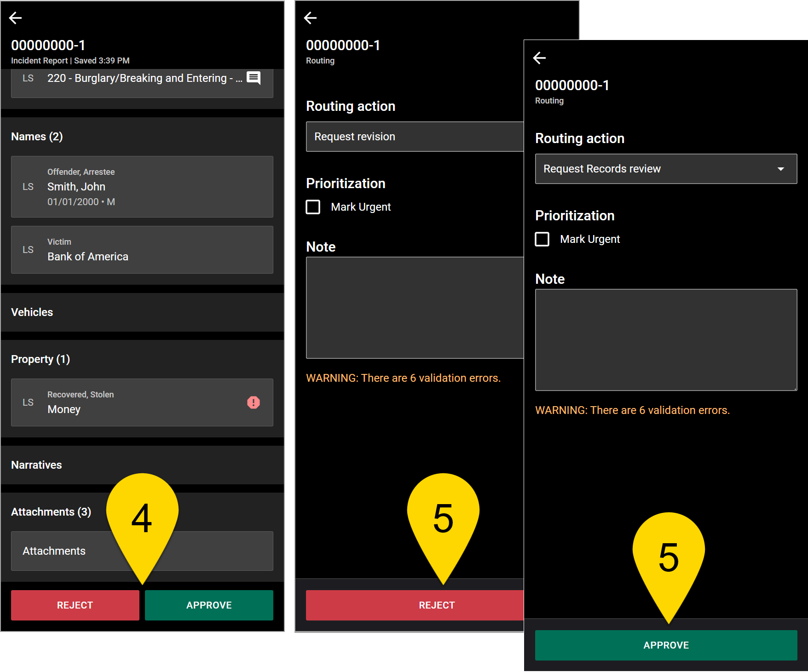The height and width of the screenshot is (672, 808).
Task: Enable Mark Urgent on the Request revision screen
Action: click(313, 207)
